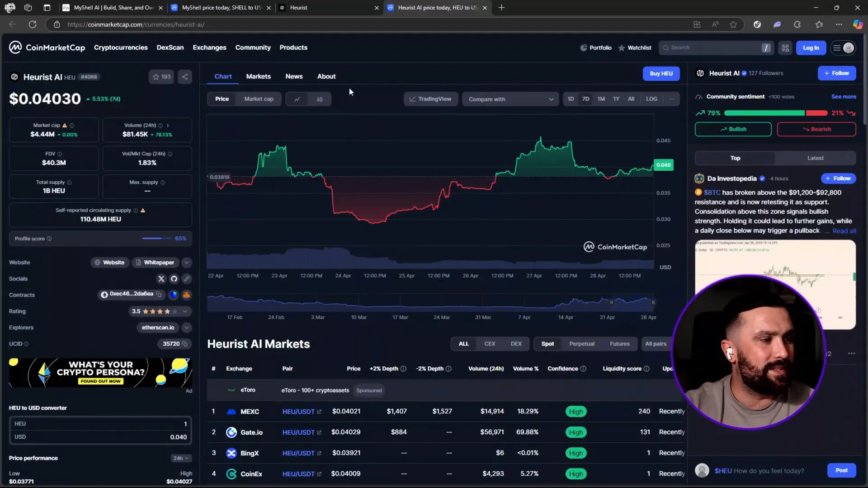Click the Market cap info icon
The width and height of the screenshot is (868, 488).
click(72, 126)
